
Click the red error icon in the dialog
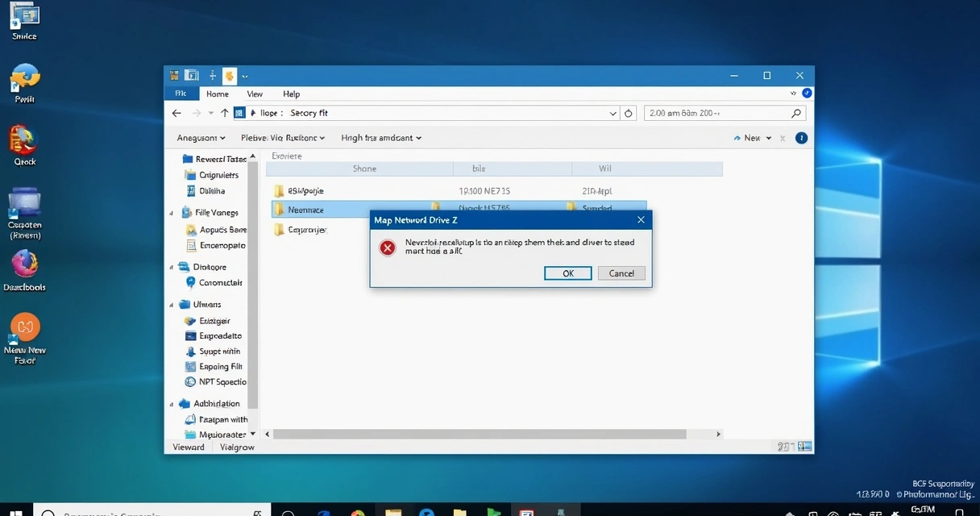[x=388, y=248]
